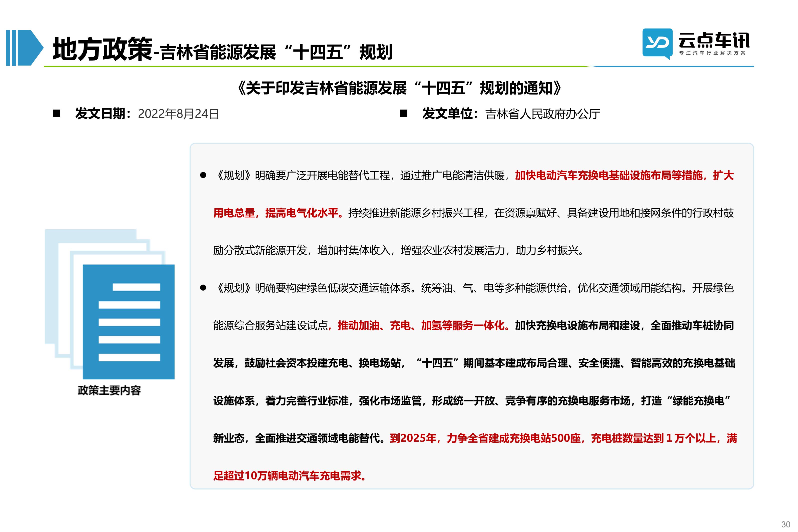Select the date 2022年8月24日
Image resolution: width=798 pixels, height=532 pixels.
coord(178,114)
